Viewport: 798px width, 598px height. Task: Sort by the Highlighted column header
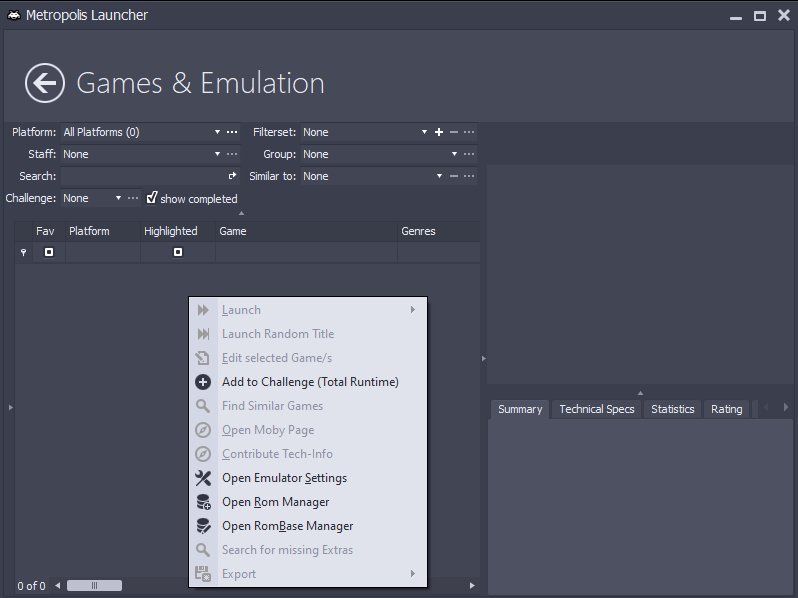(178, 231)
